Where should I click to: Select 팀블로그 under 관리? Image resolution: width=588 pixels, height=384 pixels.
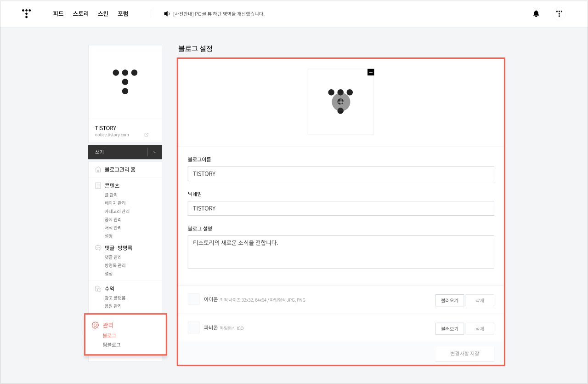tap(112, 344)
